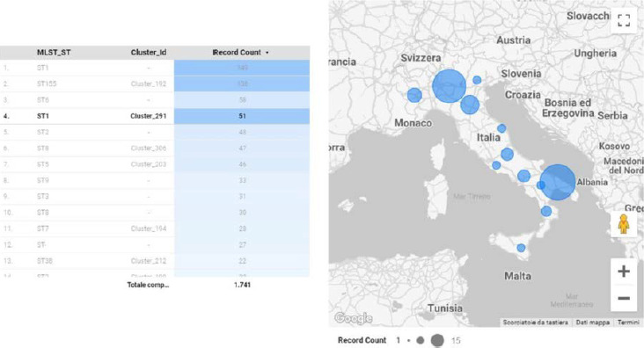Zoom out the map with minus button
Viewport: 644px width, 348px height.
click(x=624, y=298)
